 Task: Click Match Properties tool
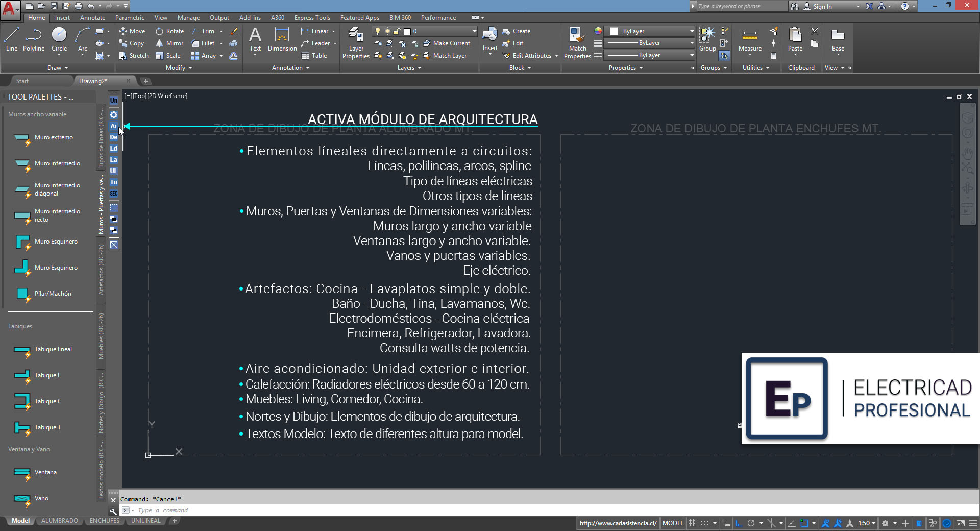click(x=577, y=43)
